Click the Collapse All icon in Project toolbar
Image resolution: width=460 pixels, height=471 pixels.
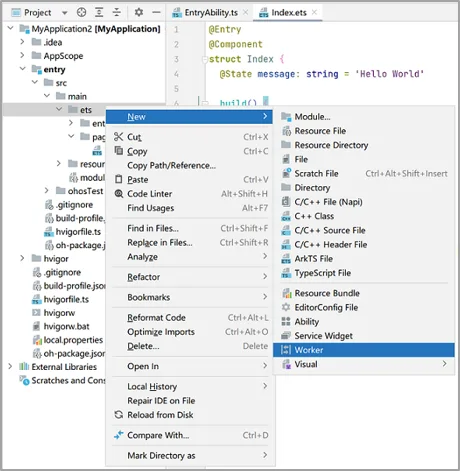[117, 13]
